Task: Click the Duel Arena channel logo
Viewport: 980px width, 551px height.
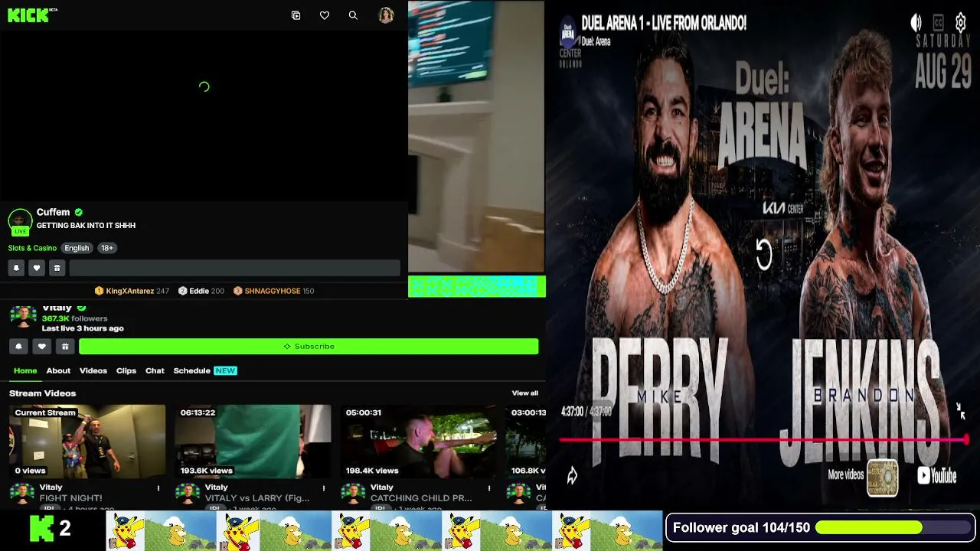Action: click(x=568, y=34)
